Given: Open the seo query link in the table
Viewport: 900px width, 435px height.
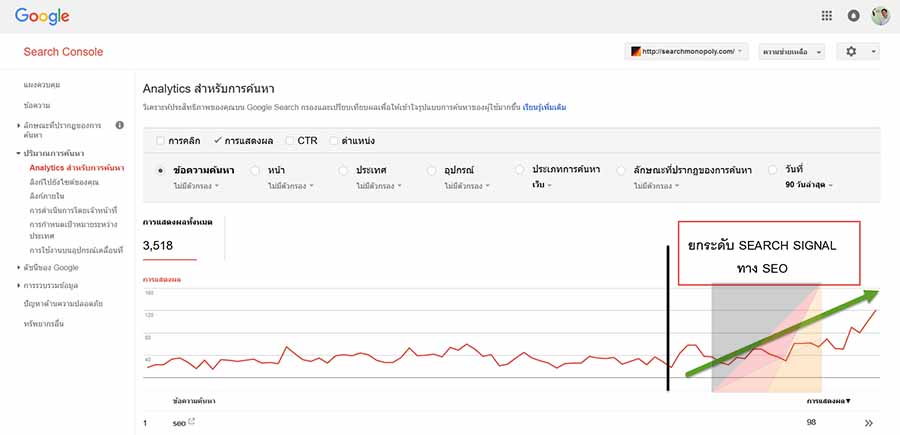Looking at the screenshot, I should (179, 423).
